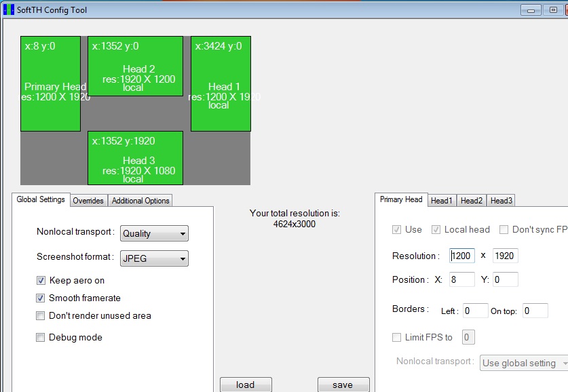Toggle the Local head checkbox
568x392 pixels.
pyautogui.click(x=436, y=229)
